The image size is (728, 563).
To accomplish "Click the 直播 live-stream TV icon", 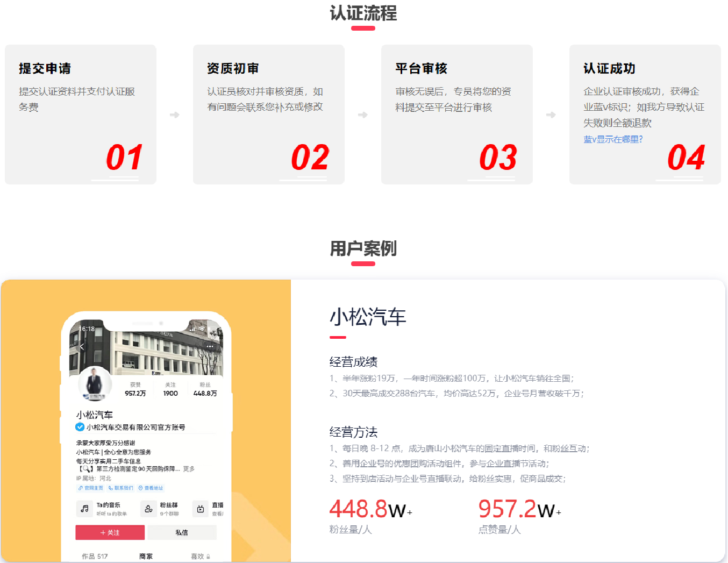I will pyautogui.click(x=201, y=509).
